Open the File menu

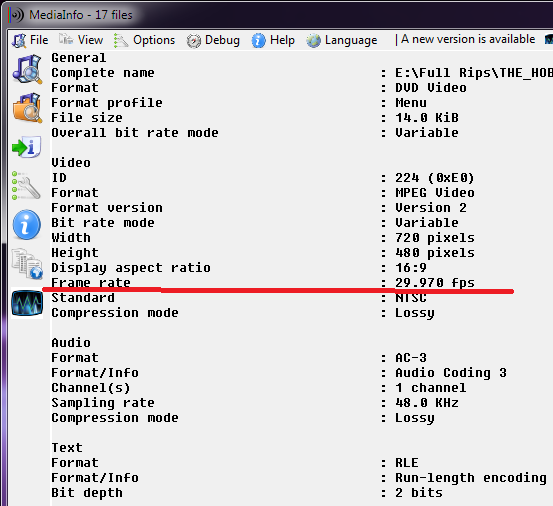click(30, 40)
